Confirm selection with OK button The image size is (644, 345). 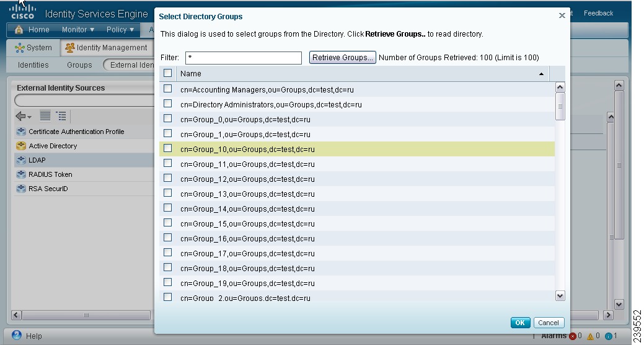coord(521,323)
